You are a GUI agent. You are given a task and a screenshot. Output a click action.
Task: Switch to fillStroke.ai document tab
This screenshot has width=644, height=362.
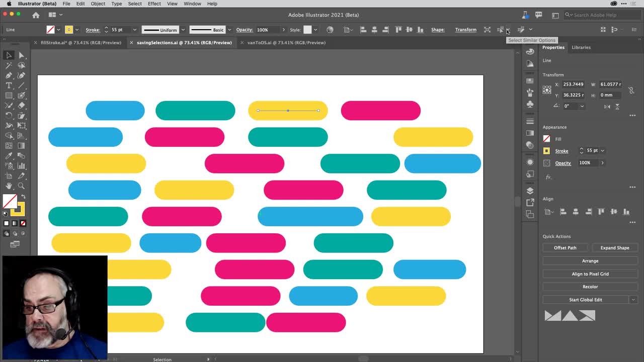click(x=80, y=43)
